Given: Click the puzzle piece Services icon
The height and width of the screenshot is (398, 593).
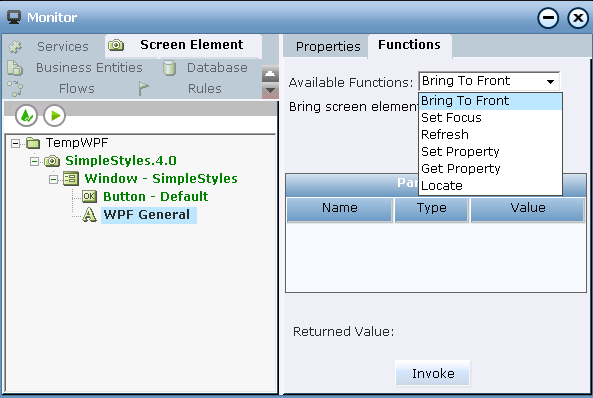Looking at the screenshot, I should [16, 47].
